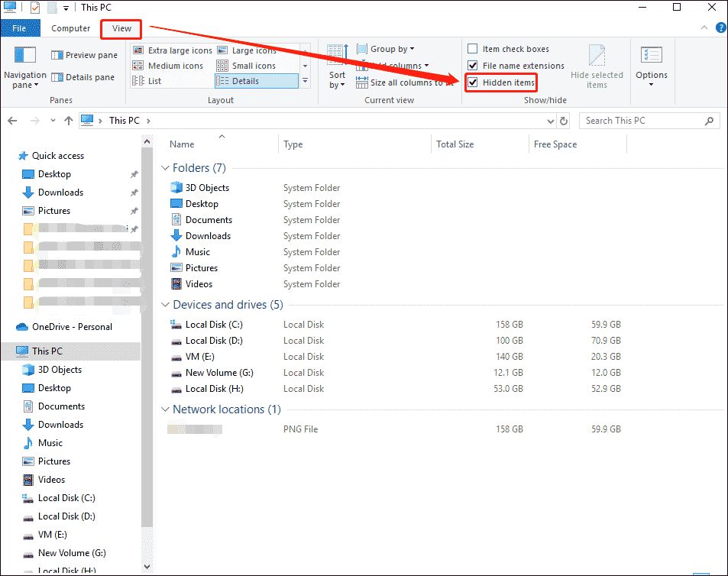Enable Item check boxes option
The image size is (728, 576).
473,49
